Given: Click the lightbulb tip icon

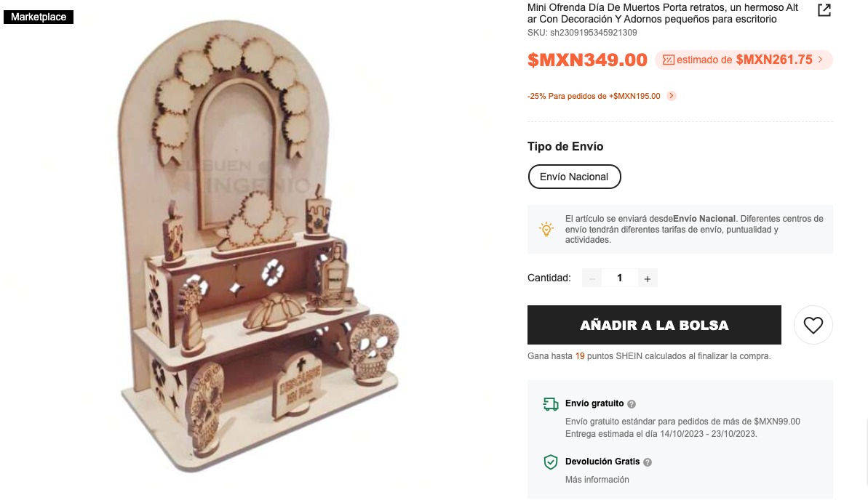Looking at the screenshot, I should (546, 229).
